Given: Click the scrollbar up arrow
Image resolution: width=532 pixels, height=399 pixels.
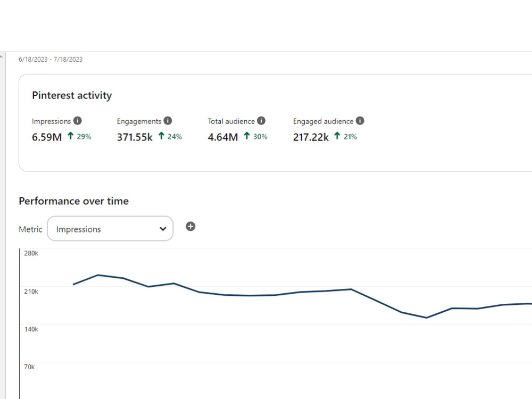Looking at the screenshot, I should pyautogui.click(x=2, y=56).
